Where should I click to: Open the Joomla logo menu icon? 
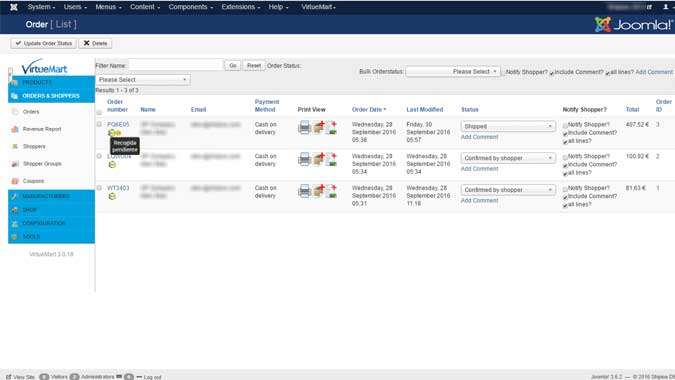14,7
